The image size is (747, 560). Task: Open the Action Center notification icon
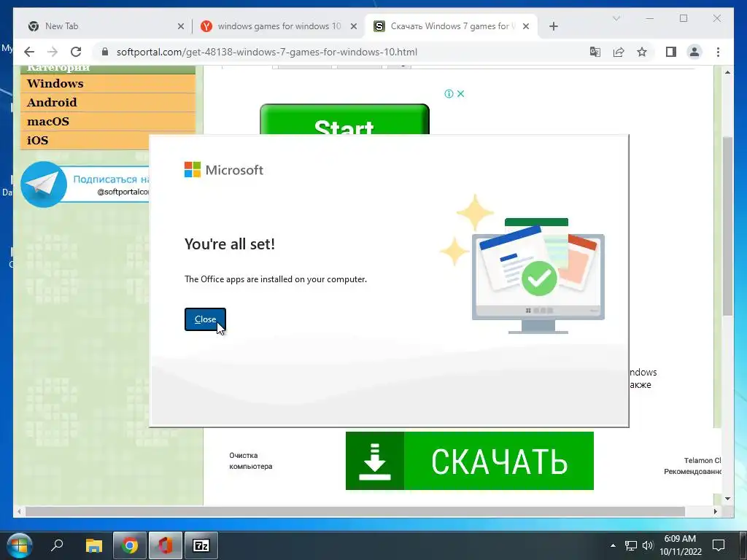click(718, 545)
